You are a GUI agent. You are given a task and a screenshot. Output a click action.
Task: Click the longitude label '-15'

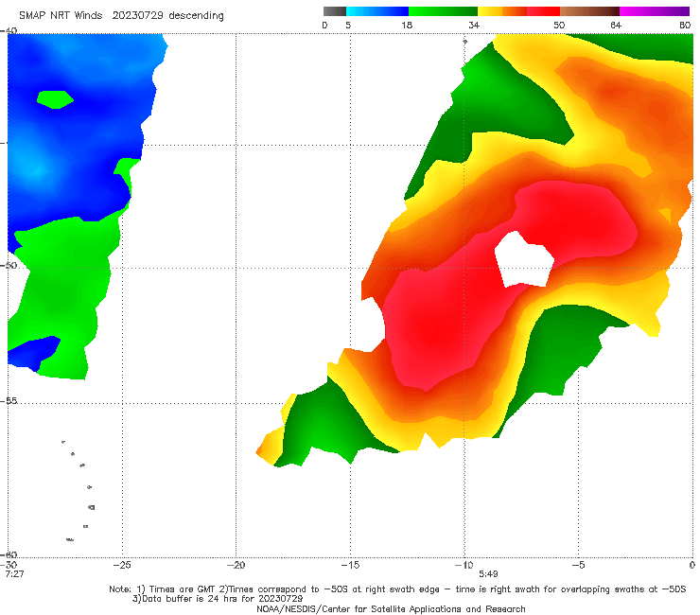pos(350,565)
